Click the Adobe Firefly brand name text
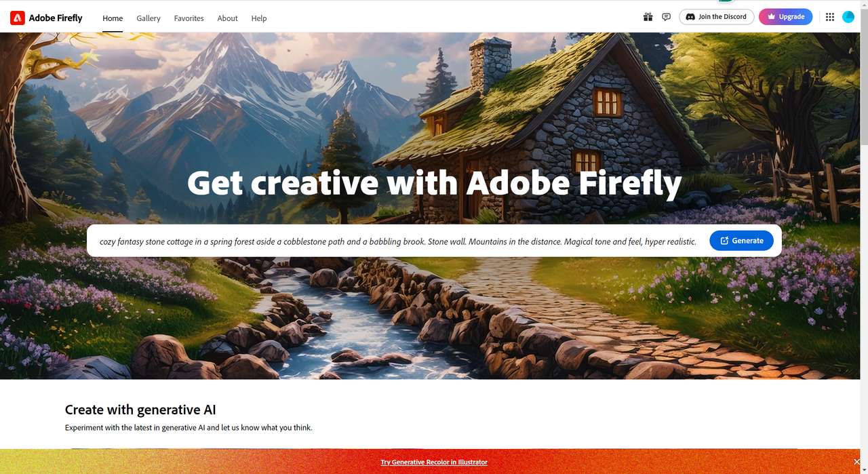 (56, 18)
